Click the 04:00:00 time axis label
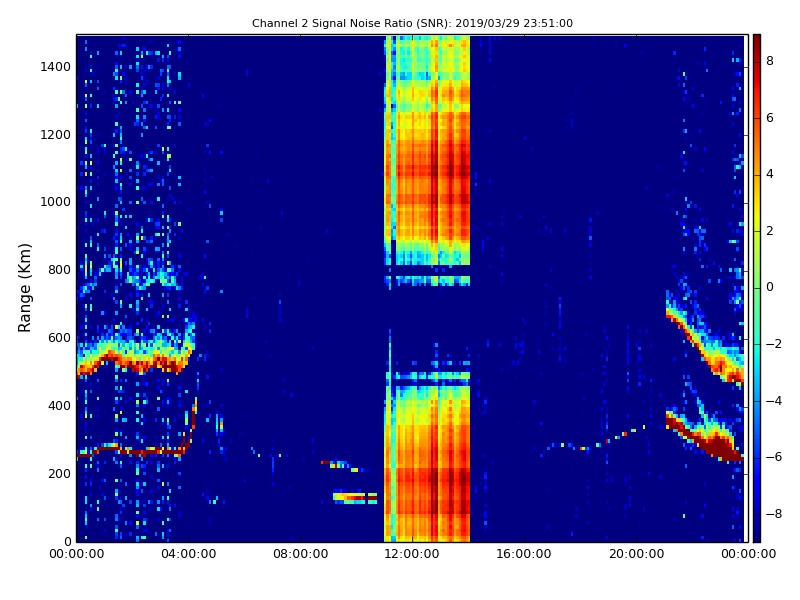 [x=189, y=554]
